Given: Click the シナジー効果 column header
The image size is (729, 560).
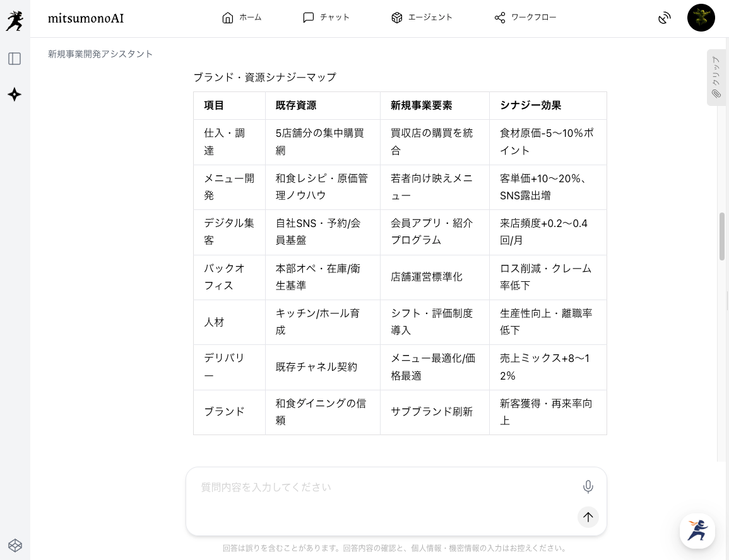Looking at the screenshot, I should click(x=530, y=106).
